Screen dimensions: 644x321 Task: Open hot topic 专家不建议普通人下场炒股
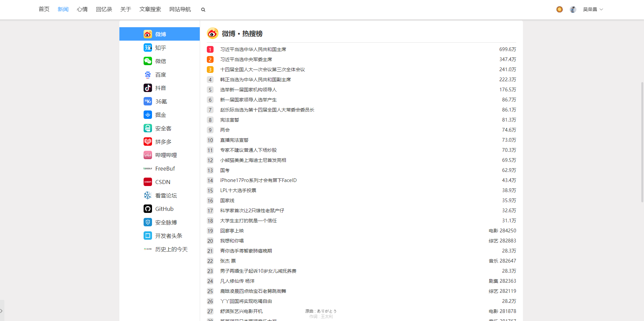(249, 150)
